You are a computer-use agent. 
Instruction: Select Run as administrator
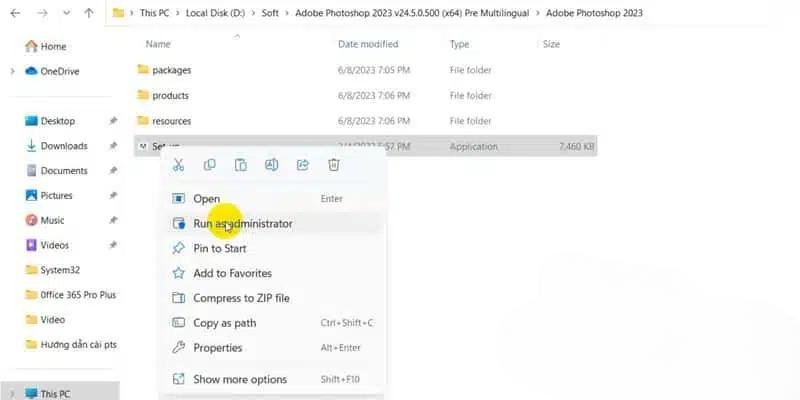pyautogui.click(x=242, y=223)
